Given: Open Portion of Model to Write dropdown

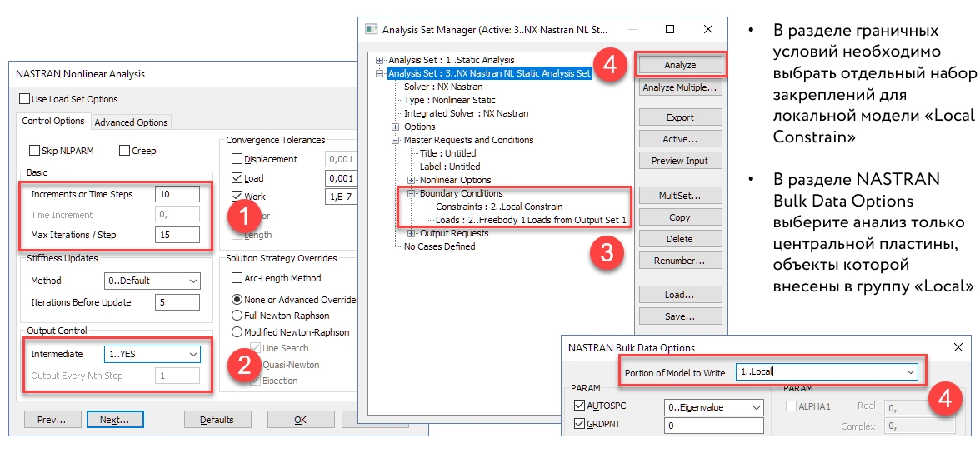Looking at the screenshot, I should (x=827, y=372).
